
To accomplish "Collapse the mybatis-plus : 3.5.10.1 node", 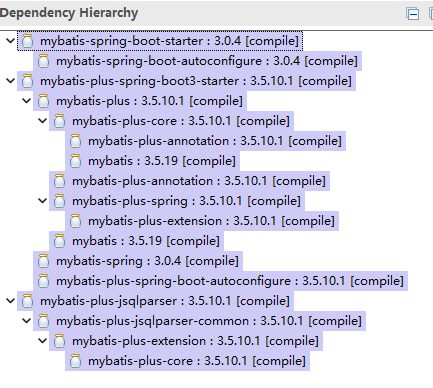I will pos(27,101).
